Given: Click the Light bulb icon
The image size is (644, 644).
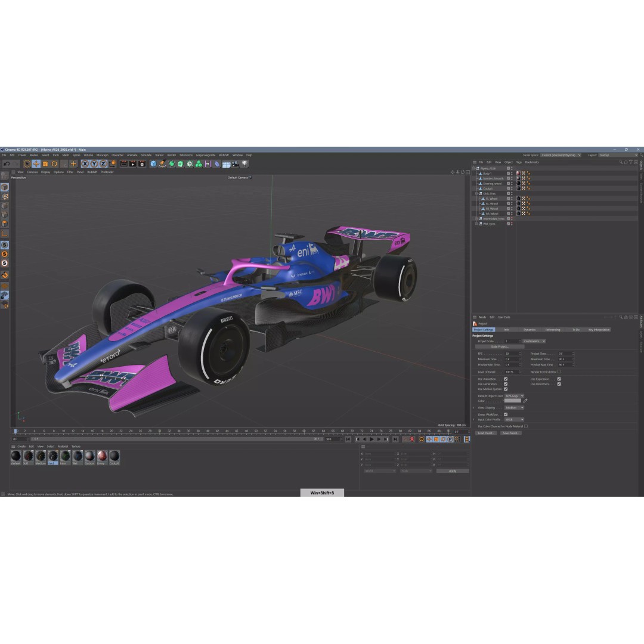Looking at the screenshot, I should click(245, 164).
